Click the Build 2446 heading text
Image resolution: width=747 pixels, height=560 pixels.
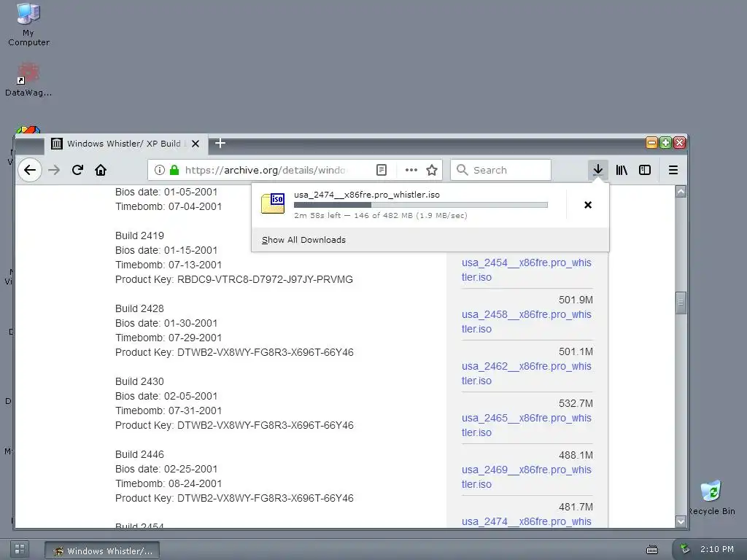coord(139,454)
